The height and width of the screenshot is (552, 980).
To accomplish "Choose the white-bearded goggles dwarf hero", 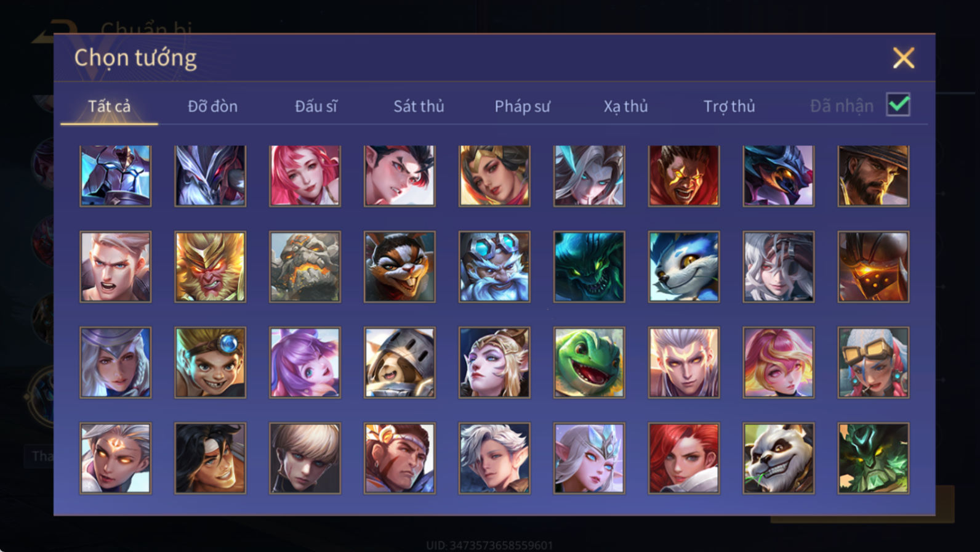I will (x=494, y=267).
